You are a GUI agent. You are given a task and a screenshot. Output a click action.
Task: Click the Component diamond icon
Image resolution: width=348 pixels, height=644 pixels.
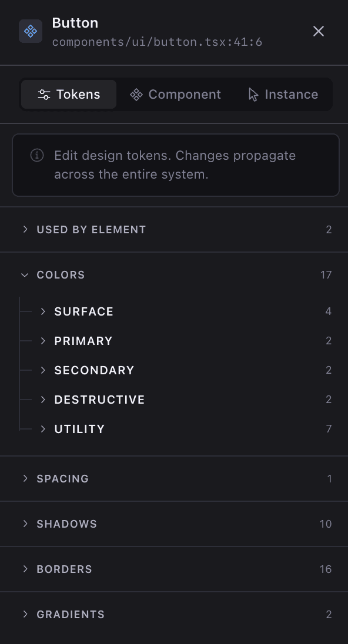tap(136, 94)
